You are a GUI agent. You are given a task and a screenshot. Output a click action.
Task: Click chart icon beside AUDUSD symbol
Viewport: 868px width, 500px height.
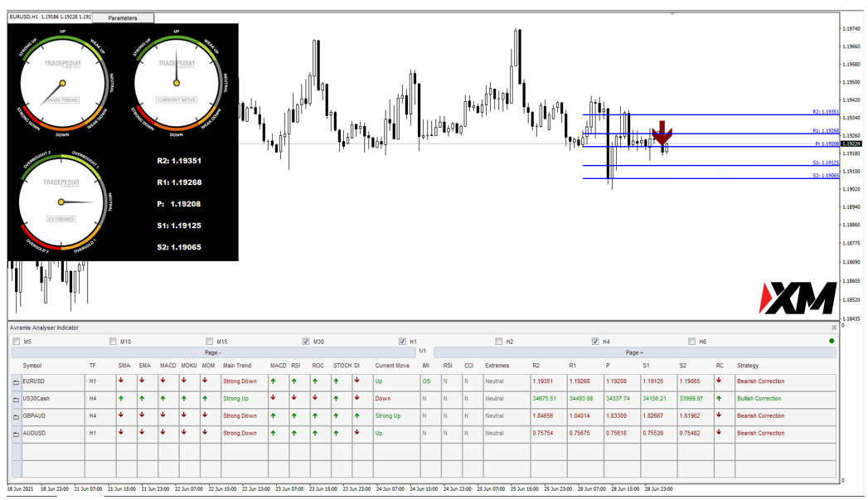(16, 434)
